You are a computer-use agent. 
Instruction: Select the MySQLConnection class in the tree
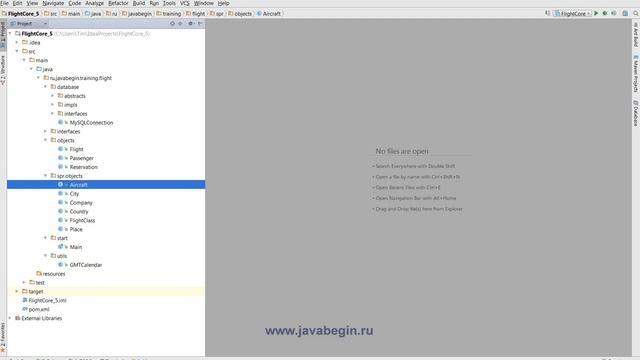[91, 122]
